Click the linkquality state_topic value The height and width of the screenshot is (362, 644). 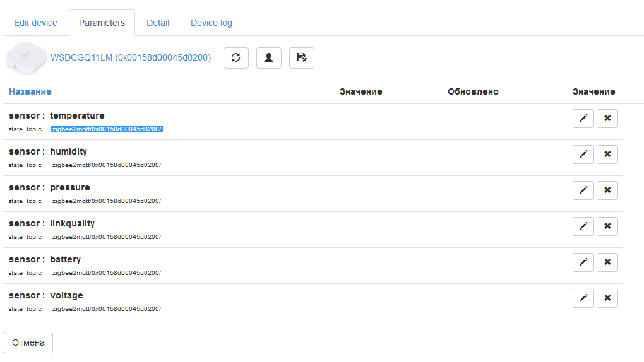coord(107,237)
